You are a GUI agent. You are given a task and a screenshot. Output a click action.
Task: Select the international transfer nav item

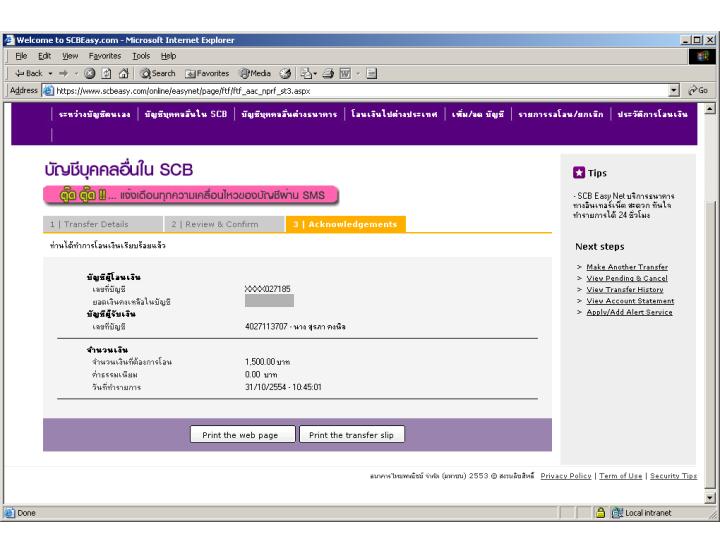tap(394, 114)
